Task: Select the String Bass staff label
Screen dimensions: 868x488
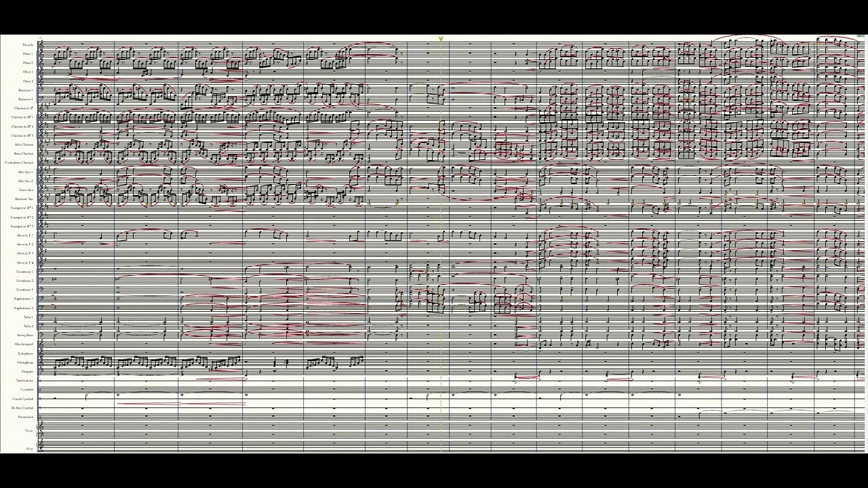Action: click(26, 335)
